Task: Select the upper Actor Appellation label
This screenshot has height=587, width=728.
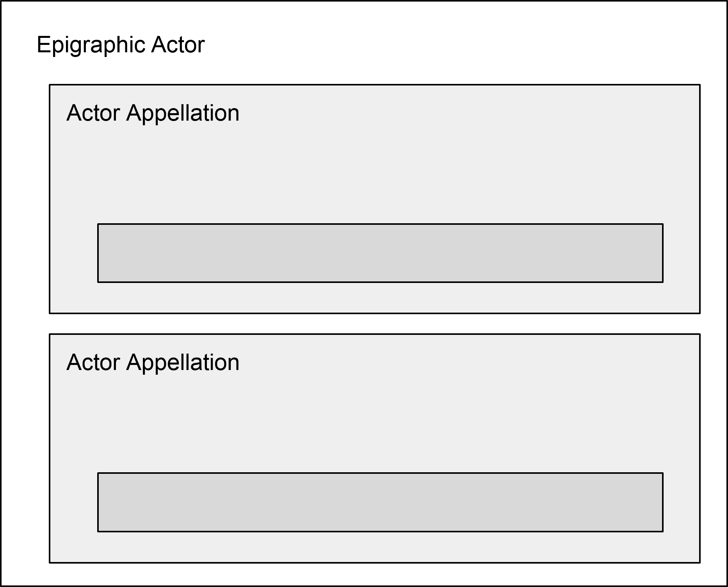Action: (x=153, y=114)
